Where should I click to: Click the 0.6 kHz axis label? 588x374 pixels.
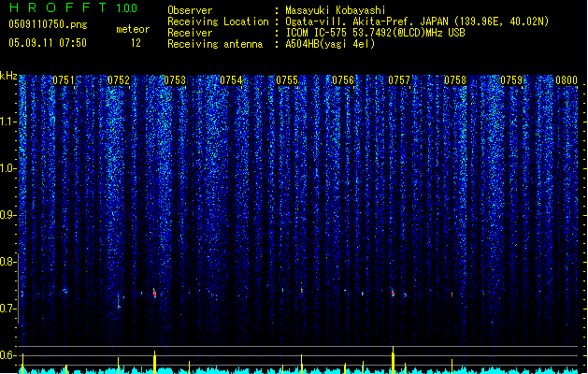click(x=7, y=355)
